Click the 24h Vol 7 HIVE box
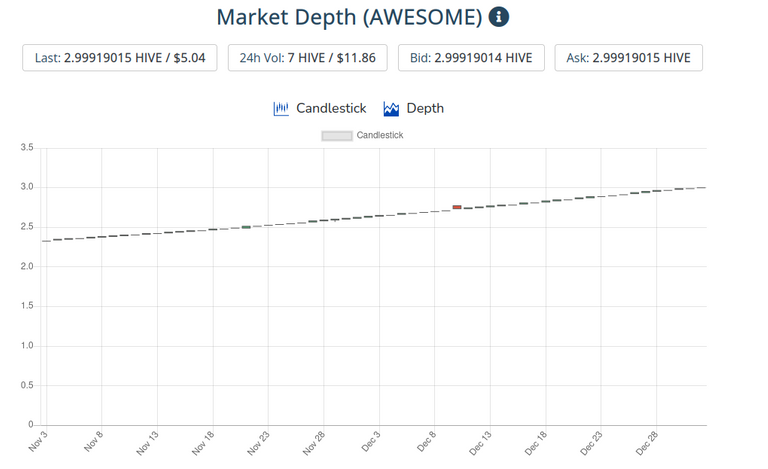Screen dimensions: 768x469 [x=308, y=58]
